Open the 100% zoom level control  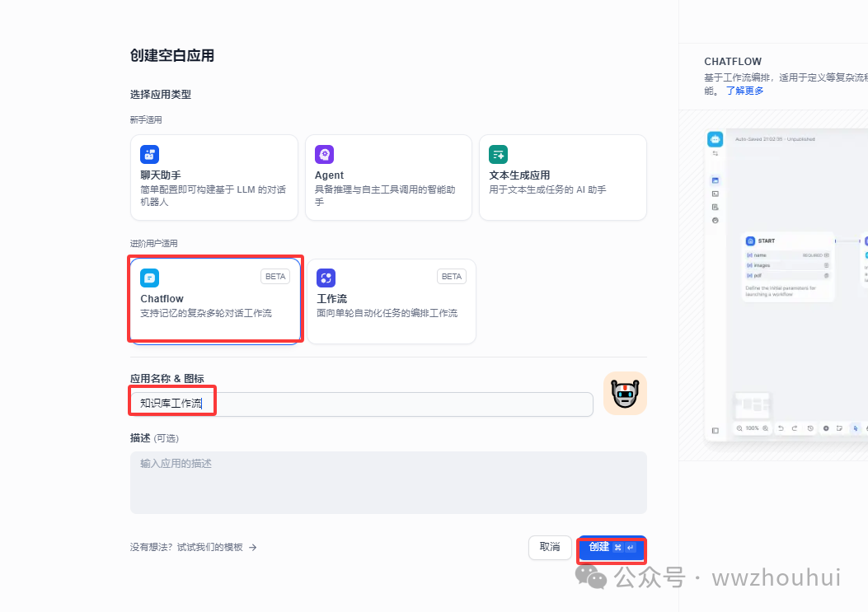[753, 428]
